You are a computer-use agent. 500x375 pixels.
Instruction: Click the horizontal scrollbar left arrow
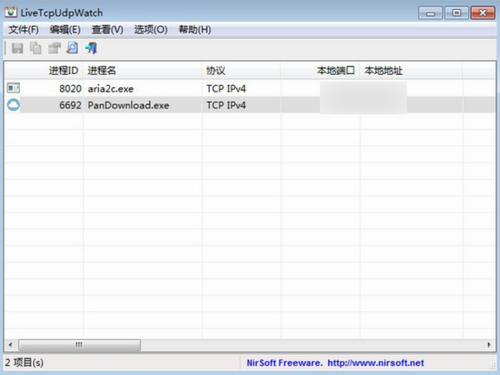[10, 345]
